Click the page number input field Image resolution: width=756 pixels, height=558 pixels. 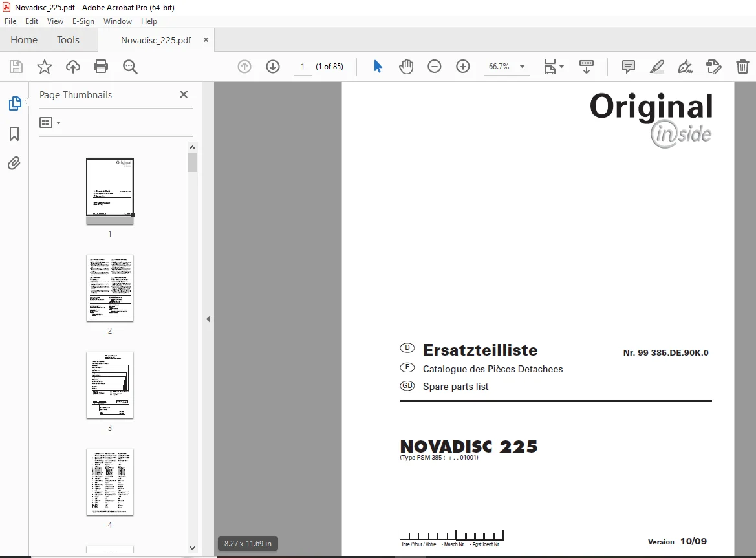pyautogui.click(x=302, y=67)
